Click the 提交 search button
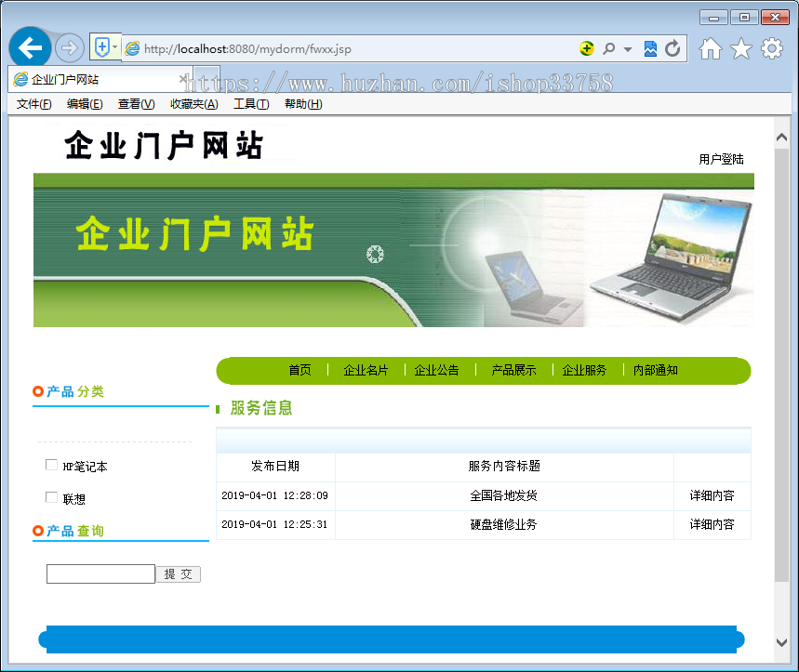Screen dimensions: 799x672 coord(179,573)
